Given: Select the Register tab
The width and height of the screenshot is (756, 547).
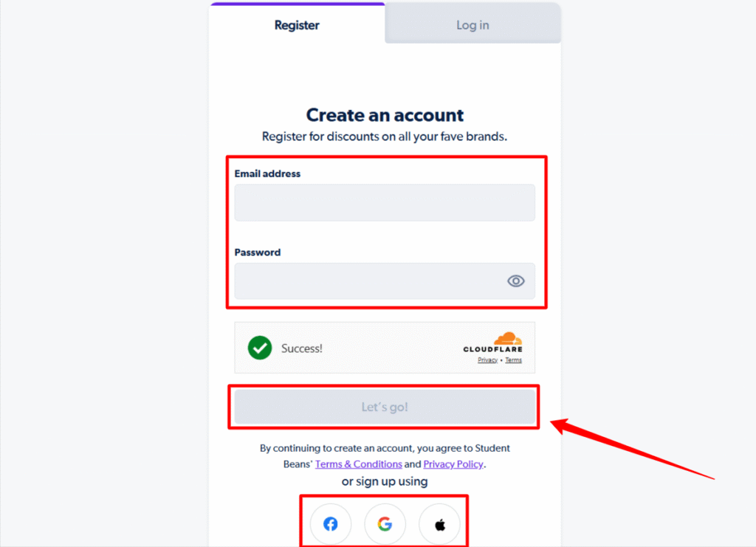Looking at the screenshot, I should (297, 24).
